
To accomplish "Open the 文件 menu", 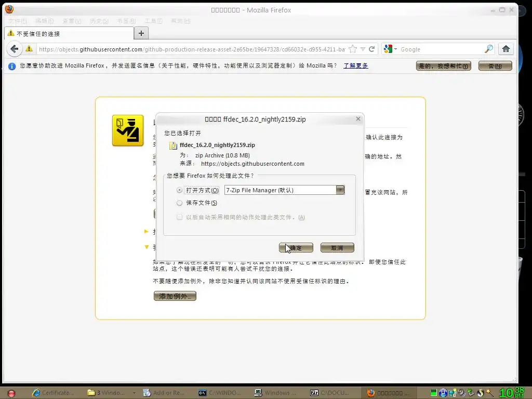I will tap(17, 21).
